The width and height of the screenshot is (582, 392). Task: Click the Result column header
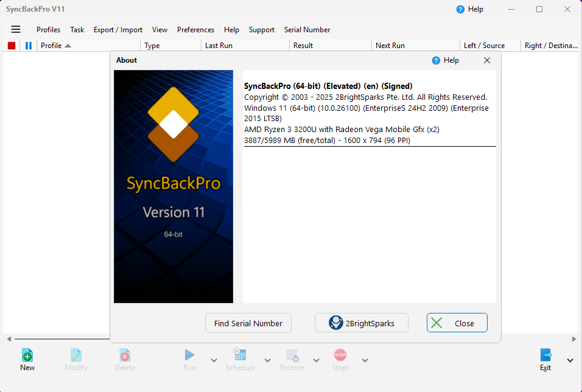[331, 46]
